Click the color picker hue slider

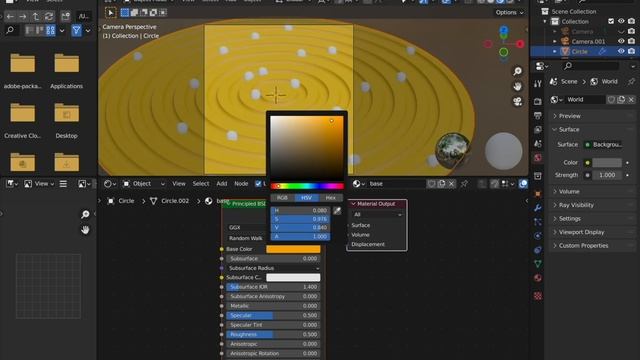click(x=307, y=186)
